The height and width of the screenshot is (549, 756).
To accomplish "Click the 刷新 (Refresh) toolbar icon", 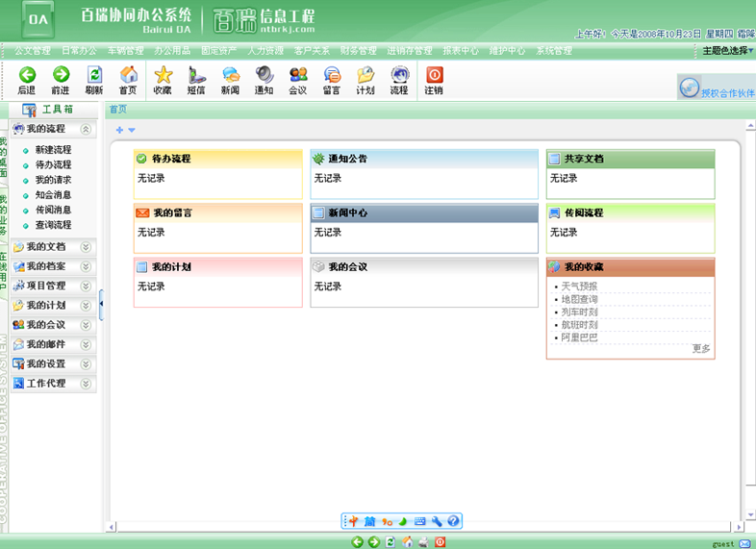I will [x=94, y=75].
